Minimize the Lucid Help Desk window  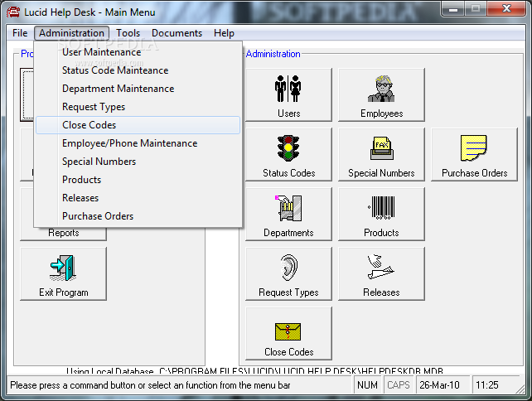(x=452, y=8)
